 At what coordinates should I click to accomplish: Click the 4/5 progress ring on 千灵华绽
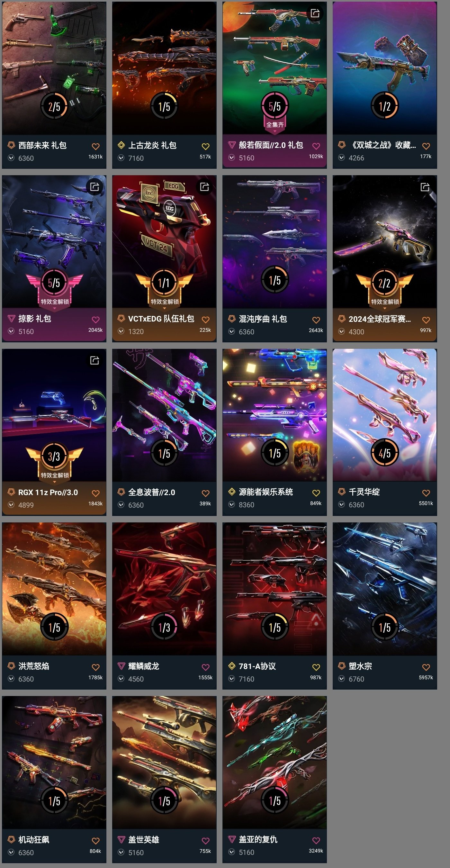pyautogui.click(x=385, y=453)
